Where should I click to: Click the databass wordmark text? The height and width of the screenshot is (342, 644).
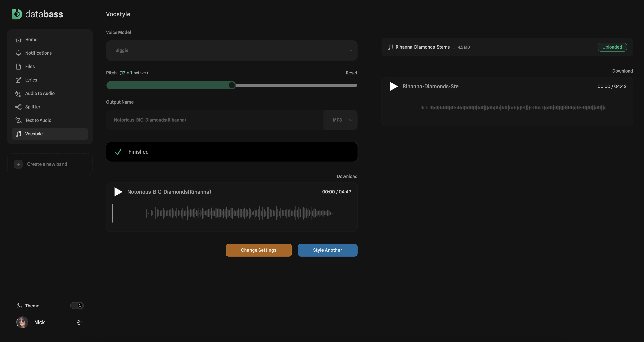(x=44, y=14)
